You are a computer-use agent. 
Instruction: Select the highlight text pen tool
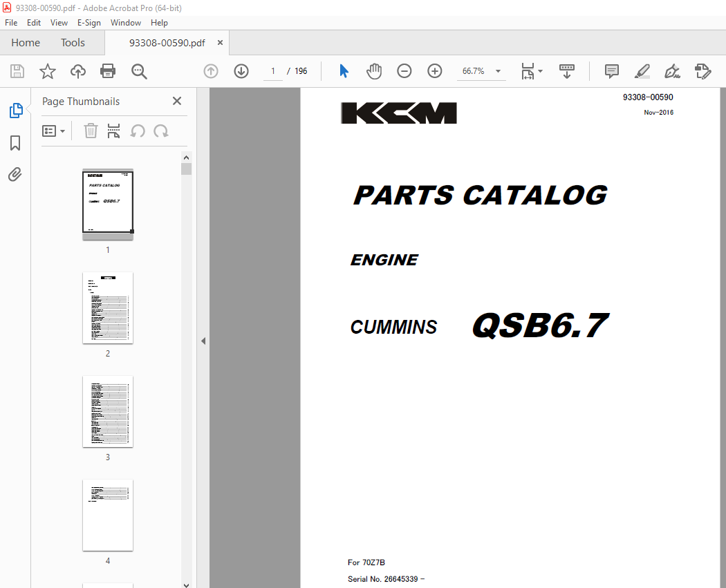[x=642, y=71]
